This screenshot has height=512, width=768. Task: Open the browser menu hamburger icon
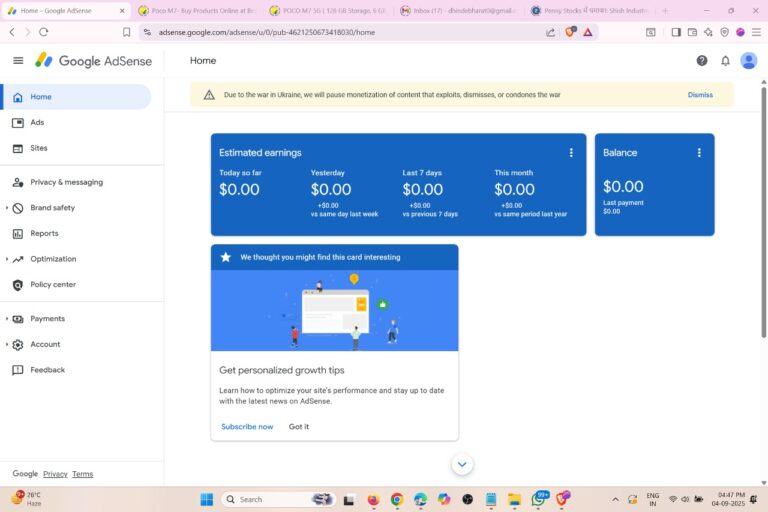click(x=756, y=32)
